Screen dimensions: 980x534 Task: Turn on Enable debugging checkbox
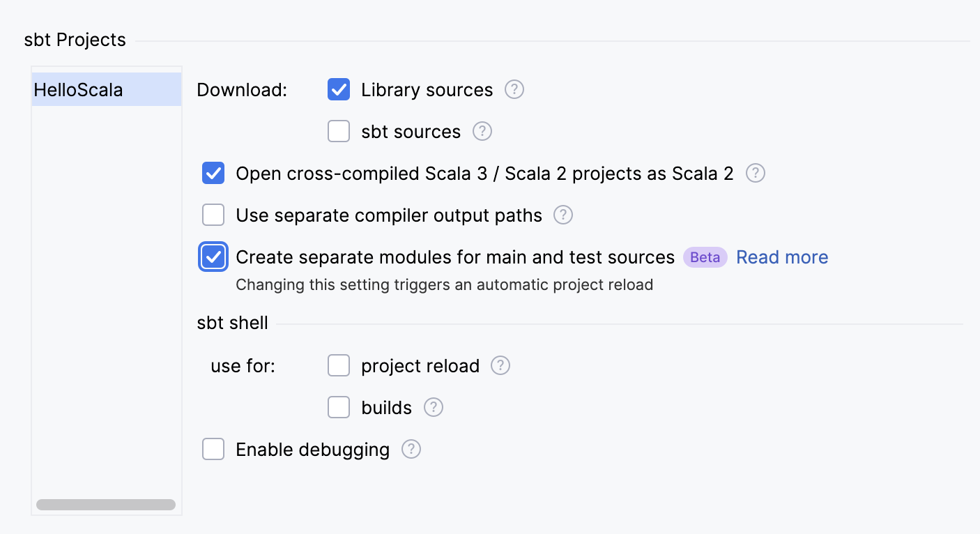(213, 450)
